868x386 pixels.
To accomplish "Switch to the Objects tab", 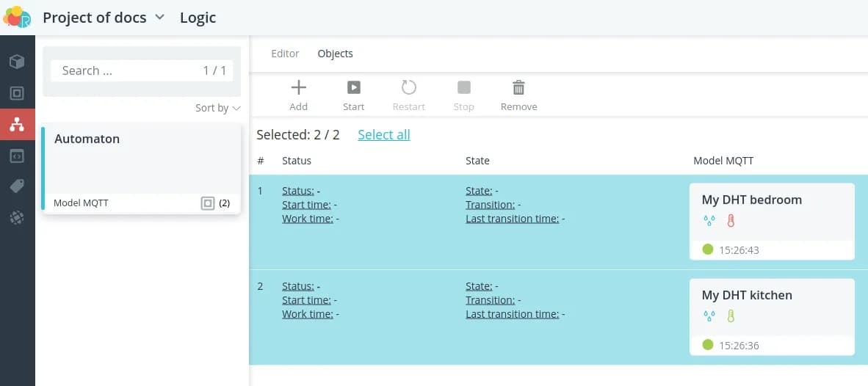I will (x=335, y=54).
